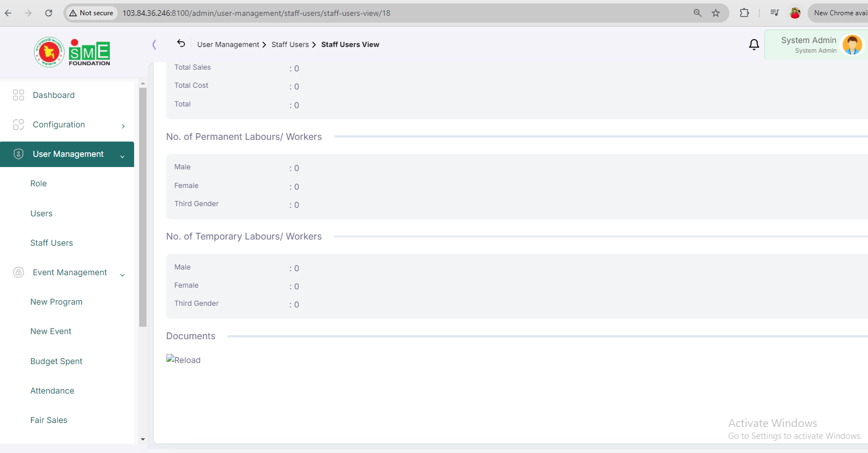Image resolution: width=868 pixels, height=453 pixels.
Task: Open Staff Users in the sidebar
Action: (x=51, y=243)
